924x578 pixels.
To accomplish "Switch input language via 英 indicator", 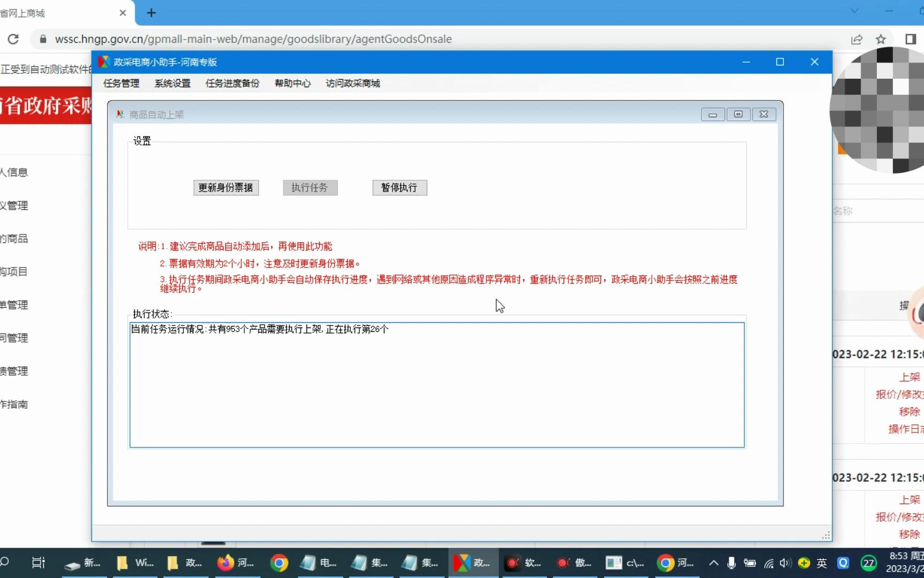I will [821, 562].
